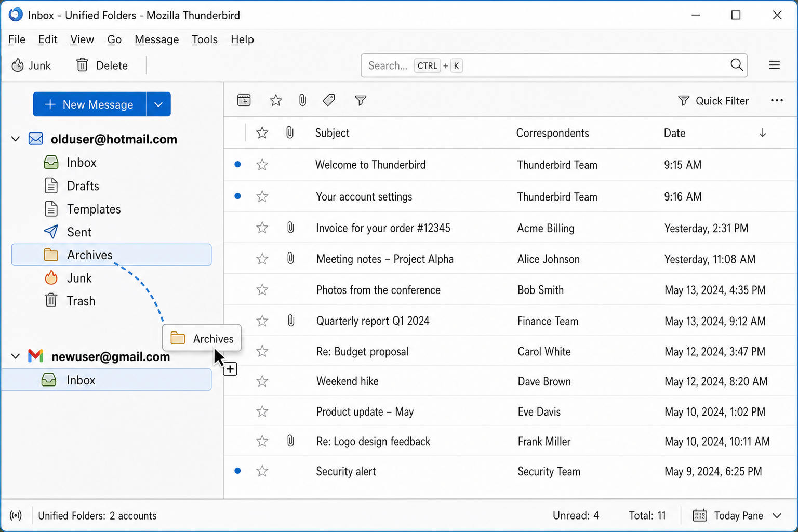Sort messages by Subject column
This screenshot has width=798, height=532.
tap(332, 133)
